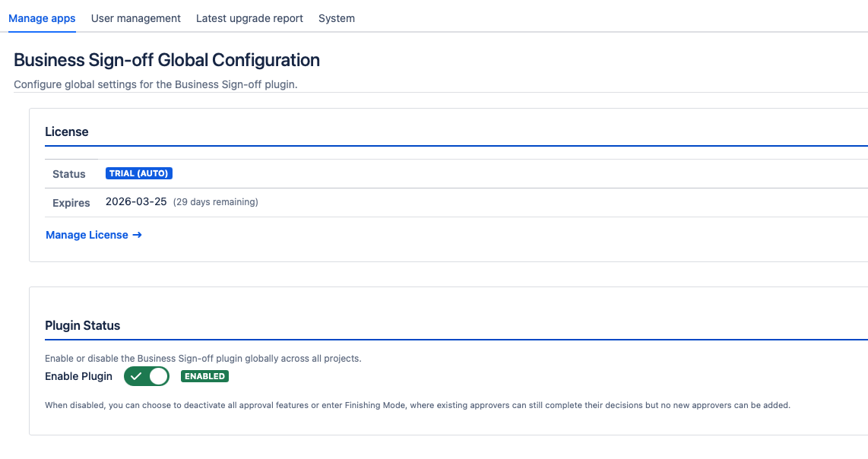The height and width of the screenshot is (459, 868).
Task: Click the Status row label
Action: point(68,174)
